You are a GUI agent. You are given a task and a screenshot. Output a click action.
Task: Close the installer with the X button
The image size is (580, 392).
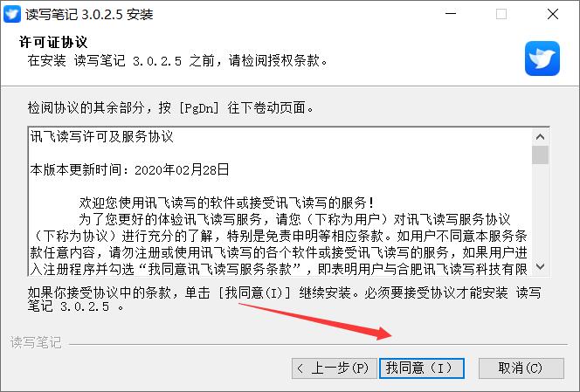pyautogui.click(x=553, y=14)
